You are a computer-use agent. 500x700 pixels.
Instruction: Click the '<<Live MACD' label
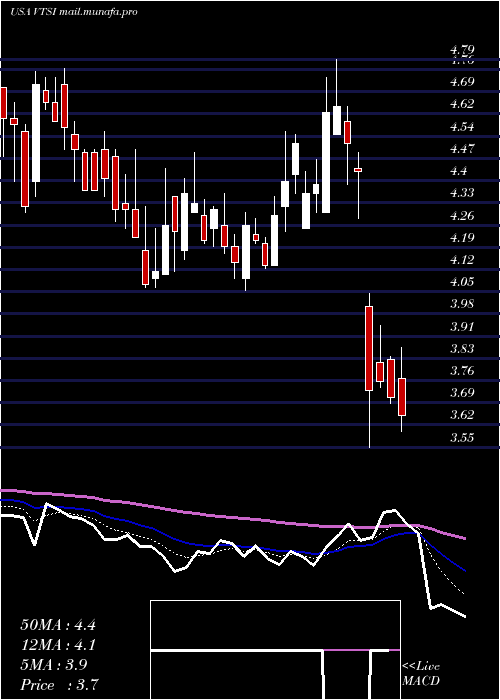(421, 674)
